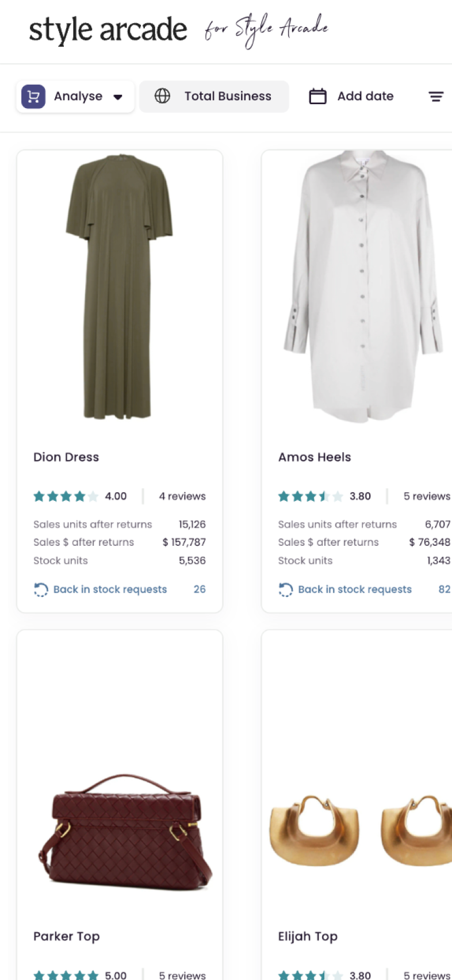
Task: Click the Dion Dress star rating
Action: [66, 496]
